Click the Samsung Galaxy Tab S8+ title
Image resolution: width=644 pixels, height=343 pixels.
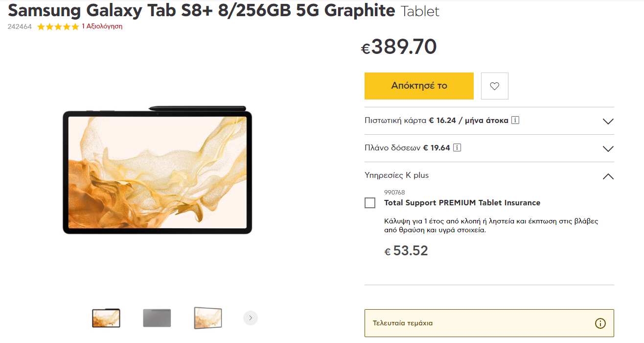tap(201, 10)
